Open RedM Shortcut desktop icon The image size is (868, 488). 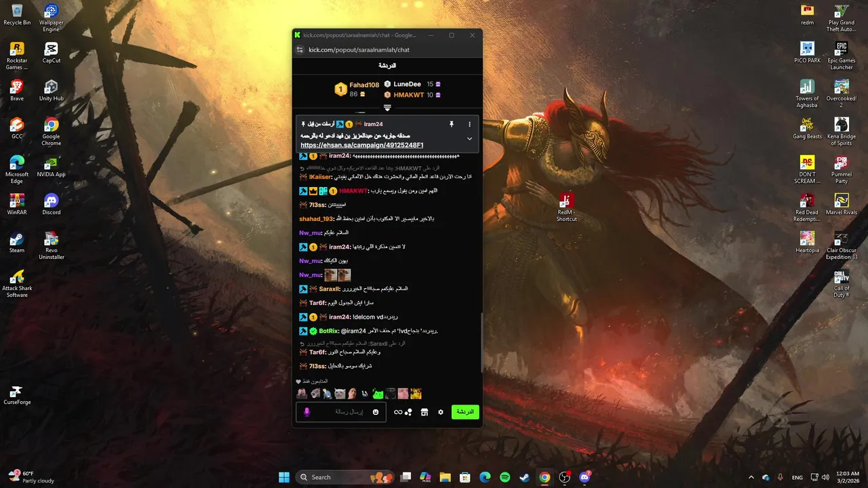[566, 207]
